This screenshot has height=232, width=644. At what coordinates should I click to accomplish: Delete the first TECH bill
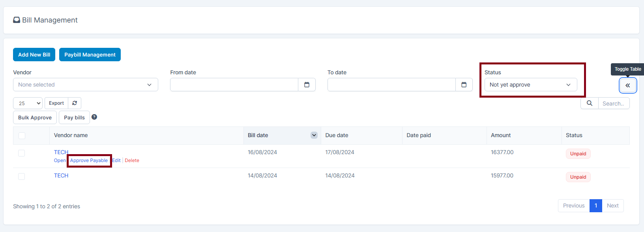[132, 160]
